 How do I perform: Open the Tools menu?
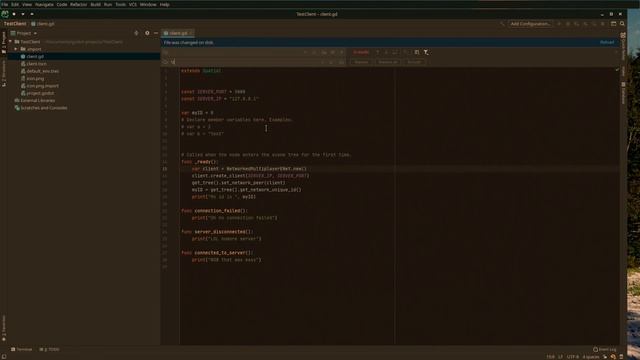tap(120, 4)
